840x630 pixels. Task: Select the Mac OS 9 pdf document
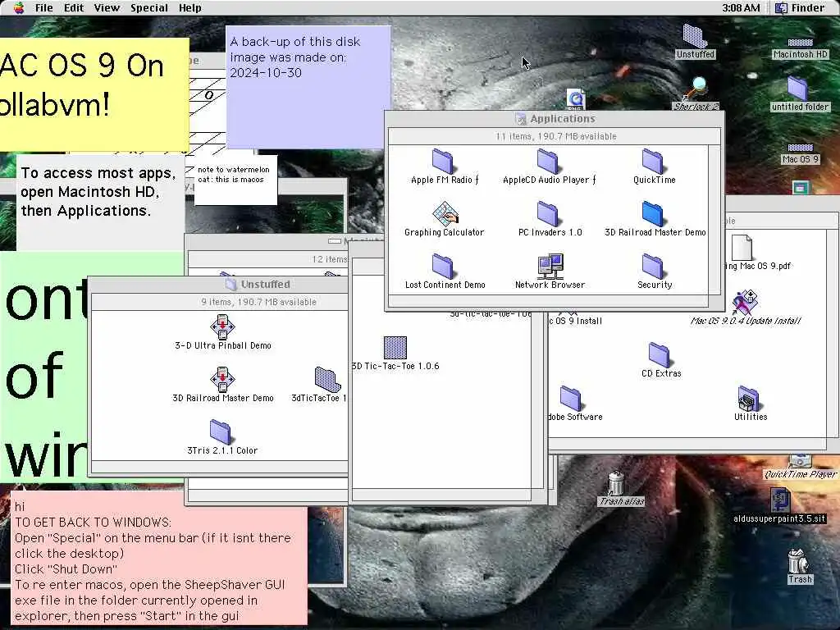coord(742,248)
